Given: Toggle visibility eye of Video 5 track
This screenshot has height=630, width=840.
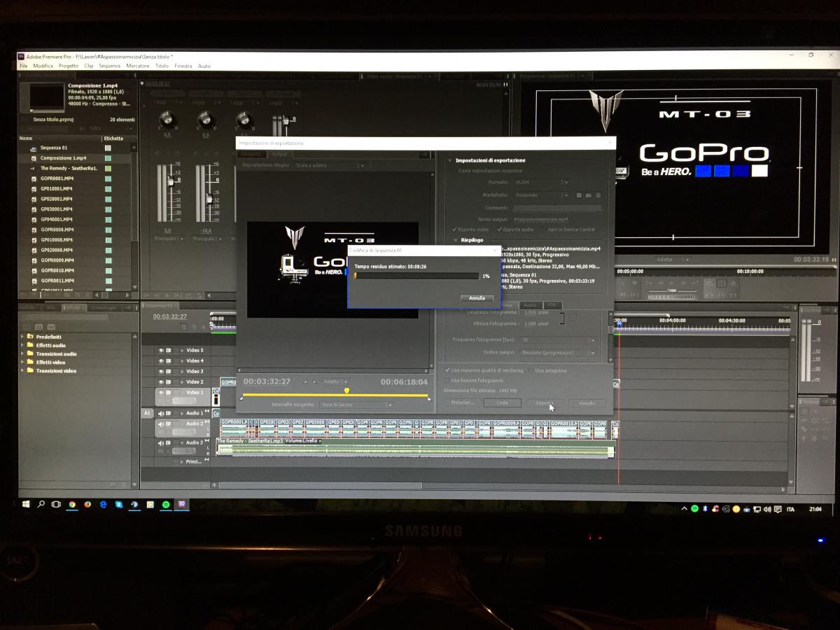Looking at the screenshot, I should 161,350.
